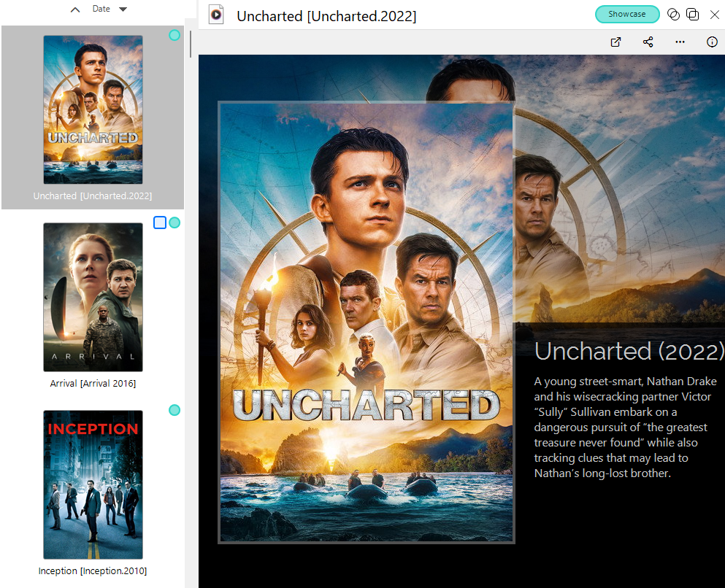
Task: Select the Uncharted poster thumbnail in list
Action: coord(93,110)
